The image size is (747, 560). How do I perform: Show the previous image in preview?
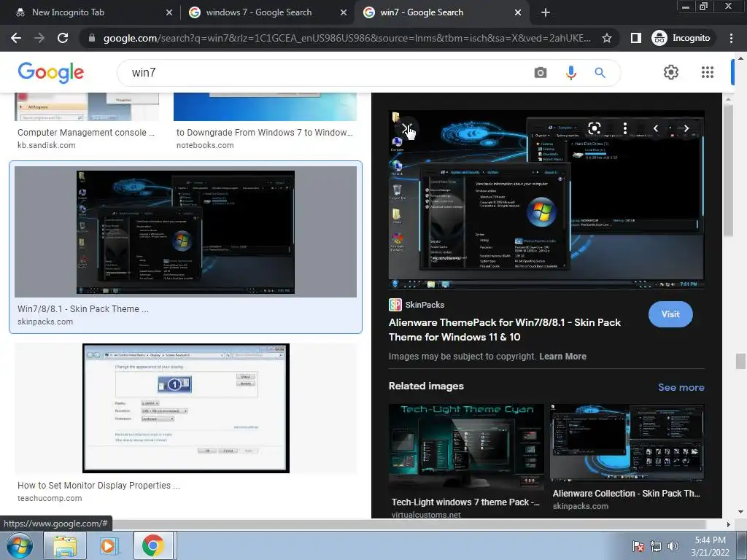(656, 128)
